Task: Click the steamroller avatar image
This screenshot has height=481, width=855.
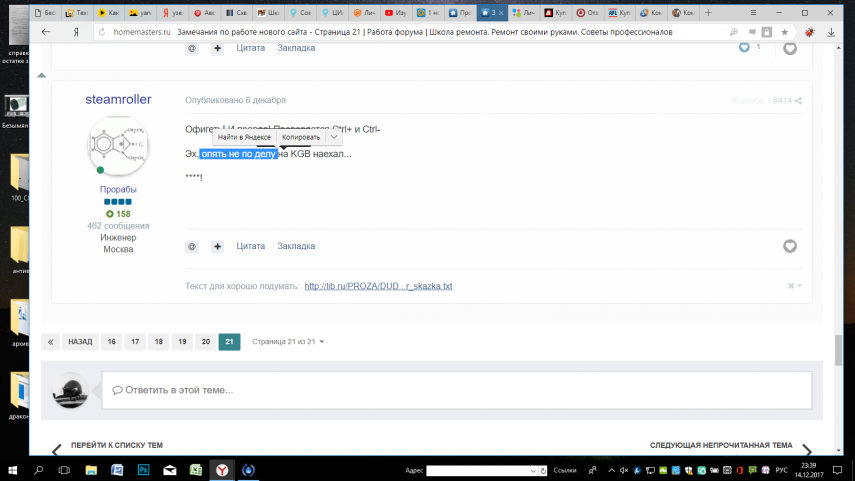Action: (118, 146)
